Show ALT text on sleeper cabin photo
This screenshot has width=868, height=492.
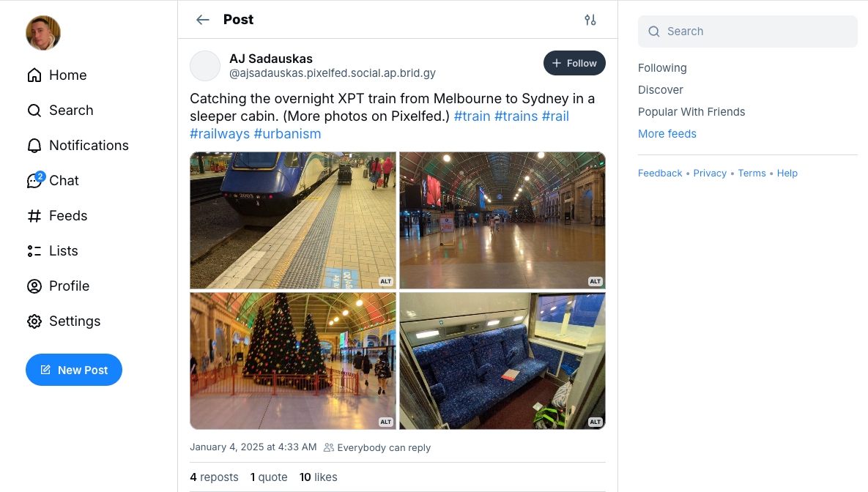pyautogui.click(x=595, y=422)
